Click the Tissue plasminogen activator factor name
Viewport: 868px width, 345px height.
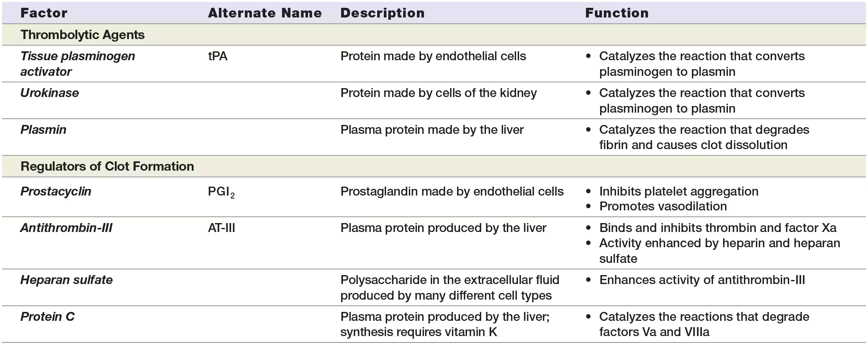[77, 64]
